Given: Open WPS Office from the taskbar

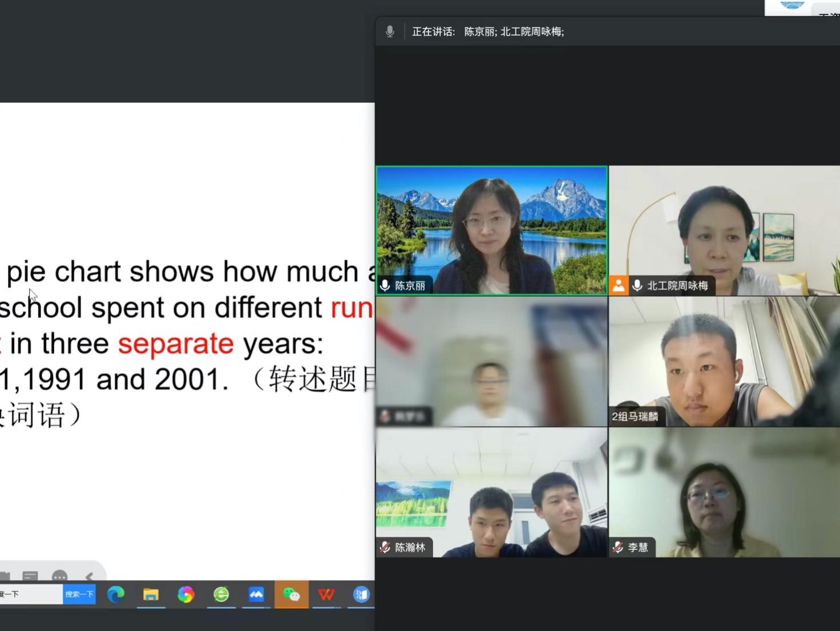Looking at the screenshot, I should click(326, 594).
